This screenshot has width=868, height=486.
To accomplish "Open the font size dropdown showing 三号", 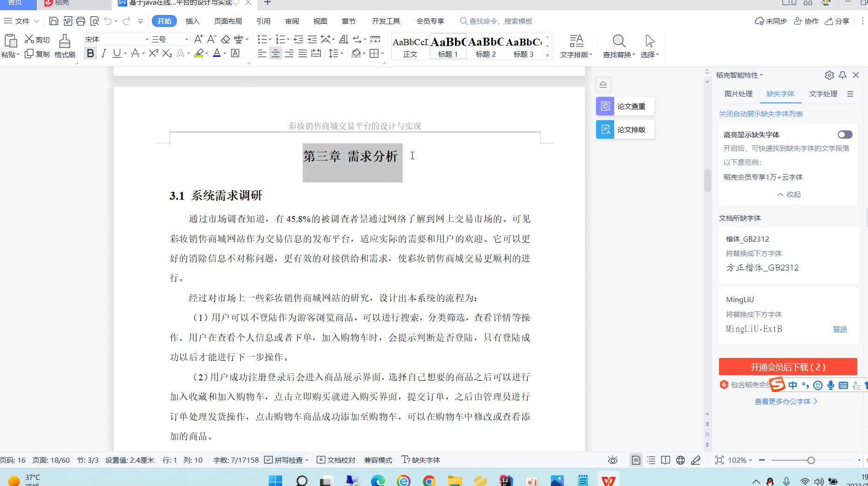I will pyautogui.click(x=187, y=40).
